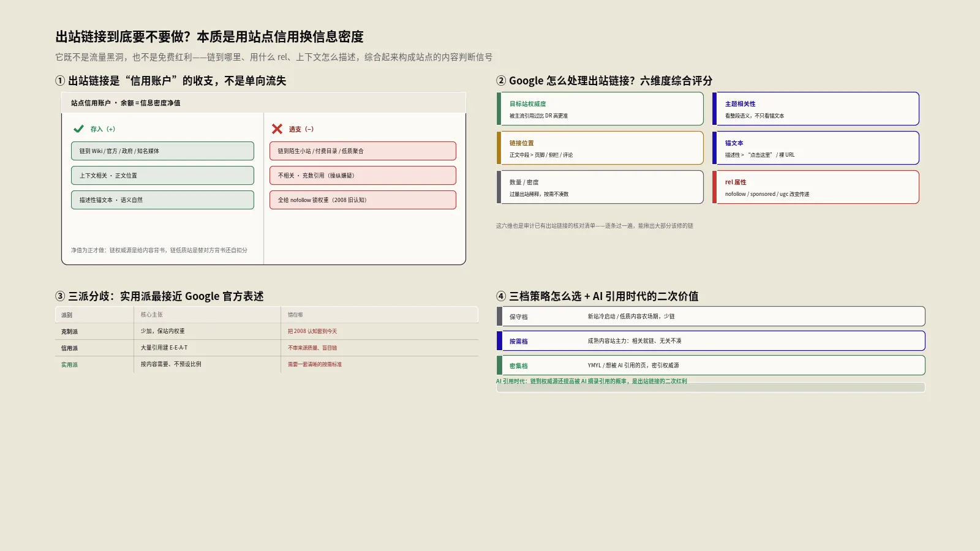Click the green checkmark icon beside 存入
The width and height of the screenshot is (980, 551).
tap(78, 129)
